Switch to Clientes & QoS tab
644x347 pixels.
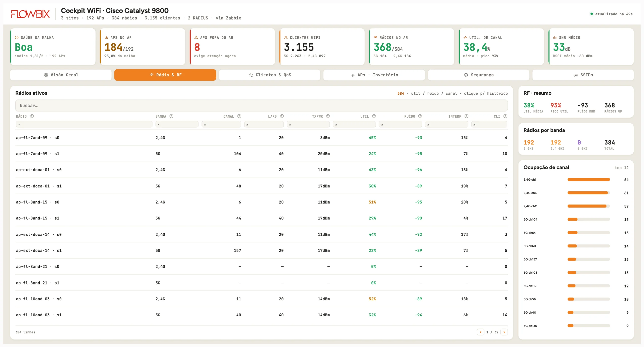point(270,75)
